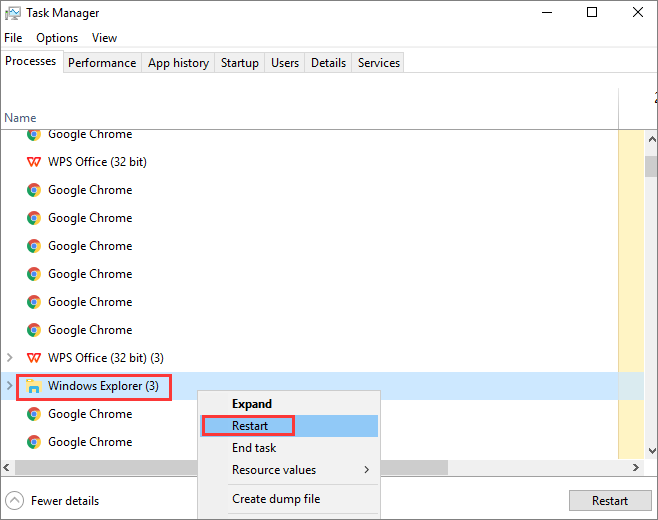Expand the WPS Office (32 bit) (3) group
Viewport: 658px width, 520px height.
[10, 358]
